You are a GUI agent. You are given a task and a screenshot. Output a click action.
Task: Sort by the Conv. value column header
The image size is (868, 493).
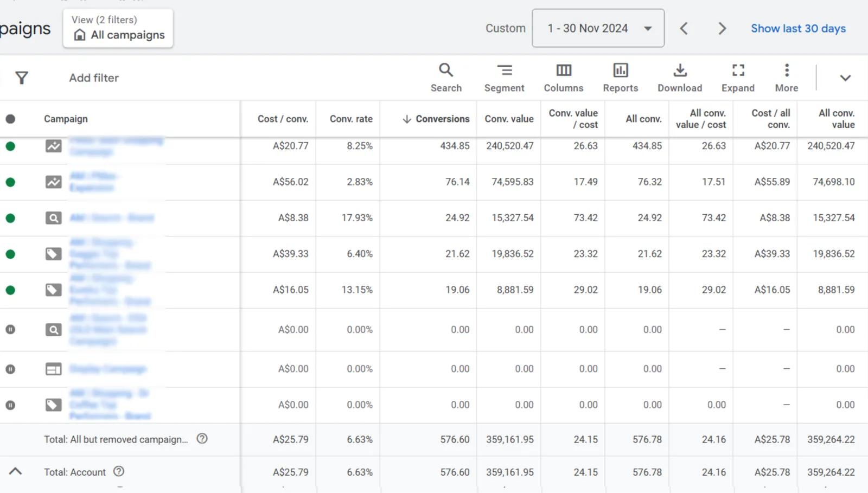(509, 119)
